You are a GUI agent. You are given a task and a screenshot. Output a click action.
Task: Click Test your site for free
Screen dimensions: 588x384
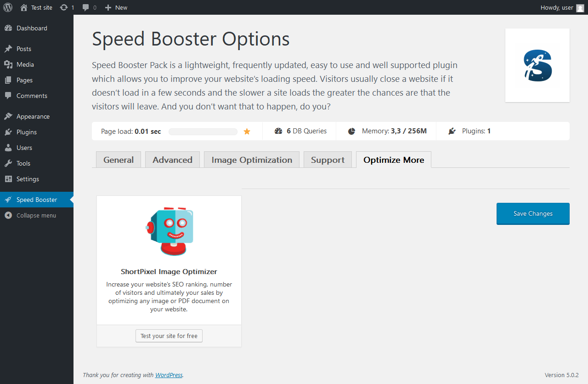(169, 336)
